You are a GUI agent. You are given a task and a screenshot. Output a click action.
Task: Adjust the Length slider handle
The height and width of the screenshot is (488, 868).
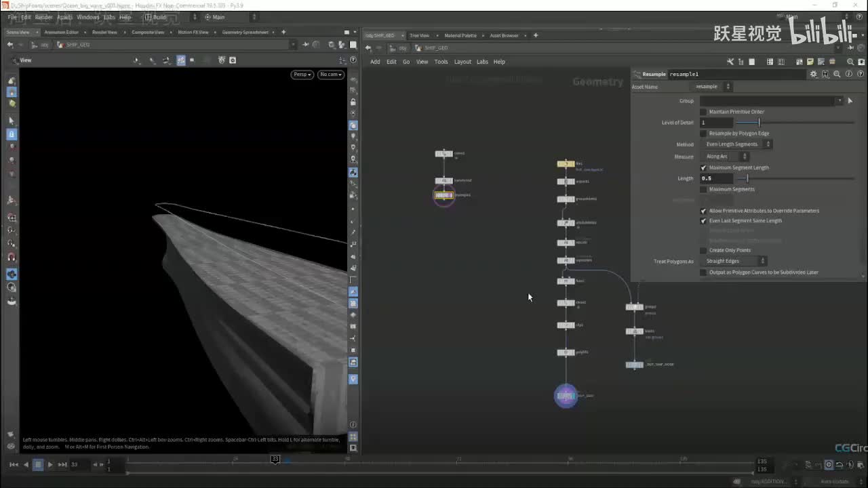[747, 178]
